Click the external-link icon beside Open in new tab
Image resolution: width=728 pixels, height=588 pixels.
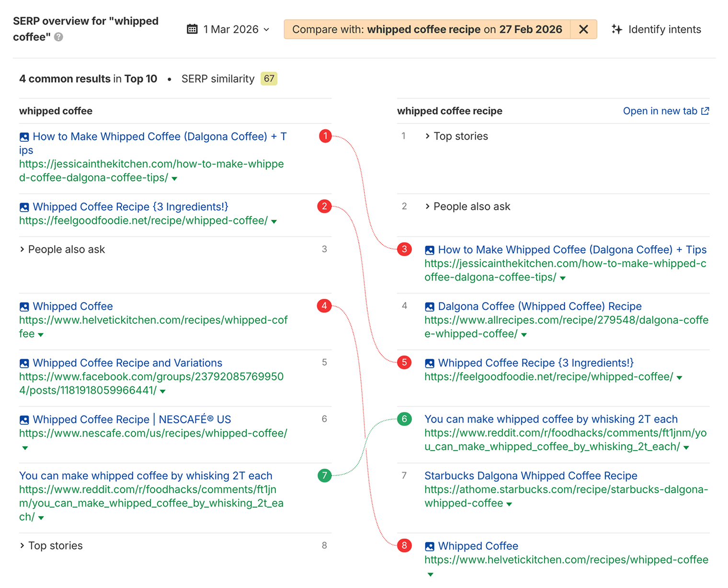tap(705, 111)
